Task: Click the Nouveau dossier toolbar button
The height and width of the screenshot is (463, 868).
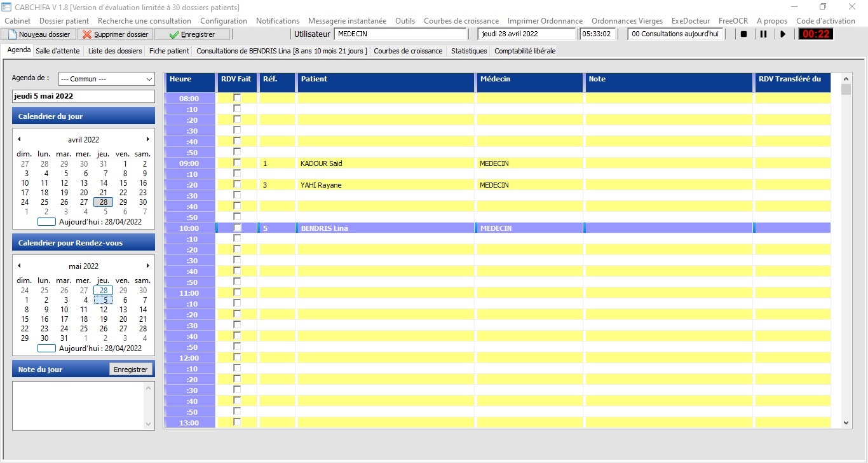Action: pos(39,34)
